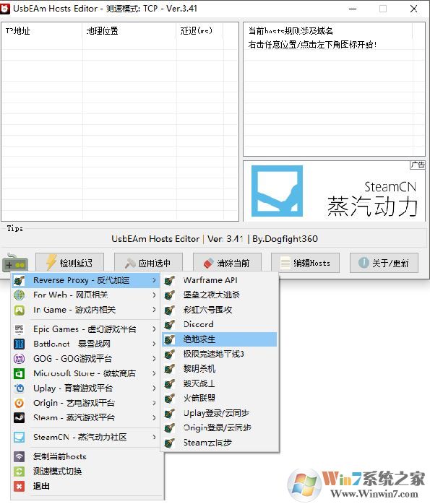The image size is (430, 504).
Task: Expand the GOG submenu arrow
Action: pos(155,359)
